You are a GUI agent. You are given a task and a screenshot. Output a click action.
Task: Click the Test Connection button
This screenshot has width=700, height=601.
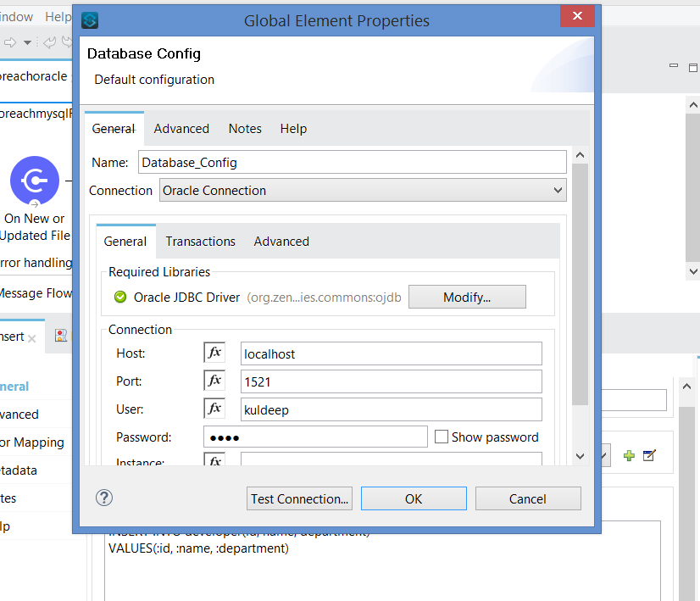point(299,499)
